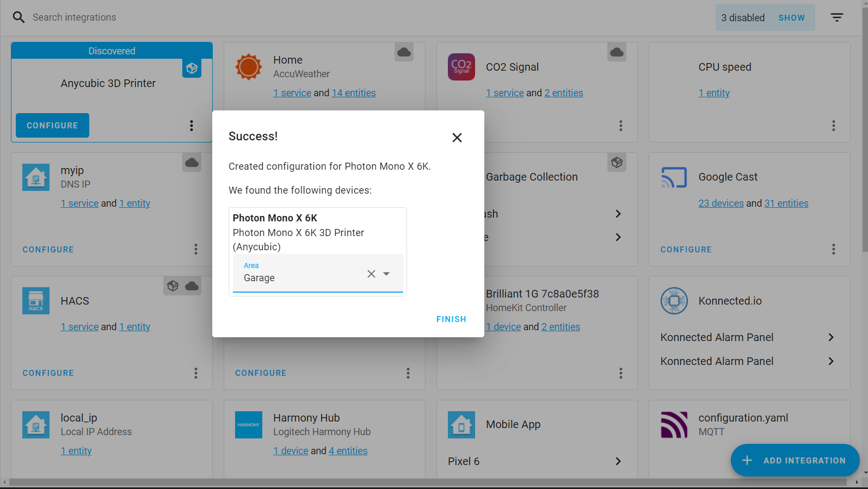Open AccuWeather 14 entities link

click(x=354, y=93)
